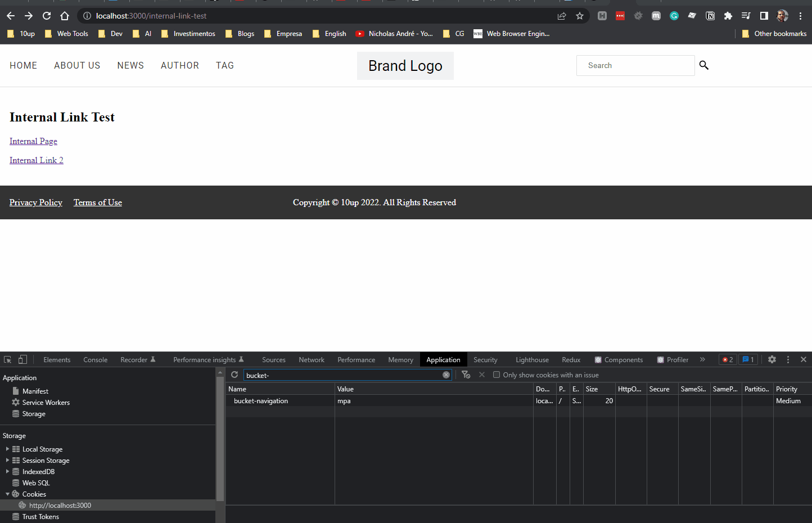This screenshot has height=523, width=812.
Task: Open the 1 issue badge
Action: click(748, 359)
